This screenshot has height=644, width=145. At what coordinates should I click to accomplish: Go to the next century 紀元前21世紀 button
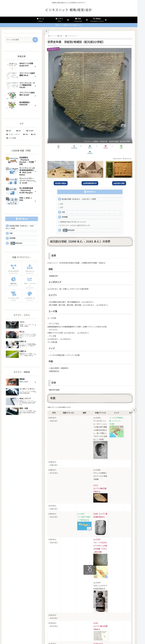click(119, 183)
